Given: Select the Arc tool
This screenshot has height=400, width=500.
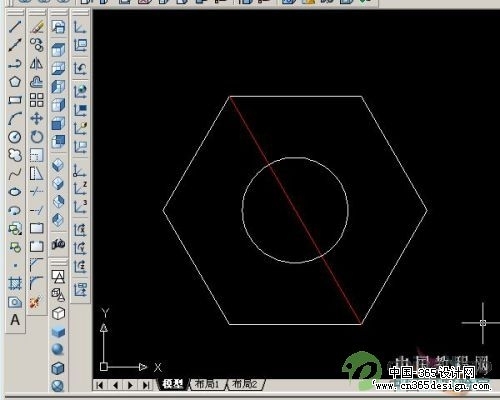Looking at the screenshot, I should tap(15, 118).
